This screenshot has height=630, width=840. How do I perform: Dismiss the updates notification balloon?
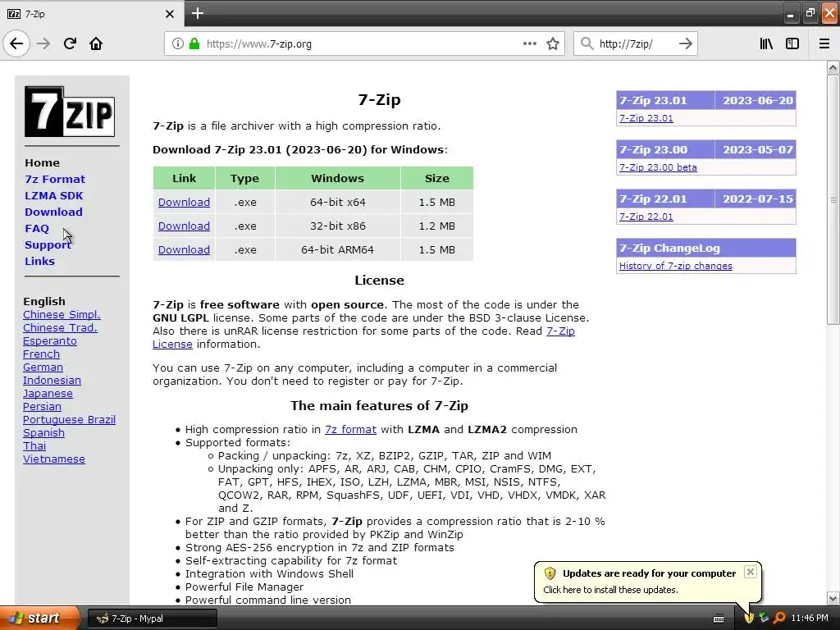[751, 572]
